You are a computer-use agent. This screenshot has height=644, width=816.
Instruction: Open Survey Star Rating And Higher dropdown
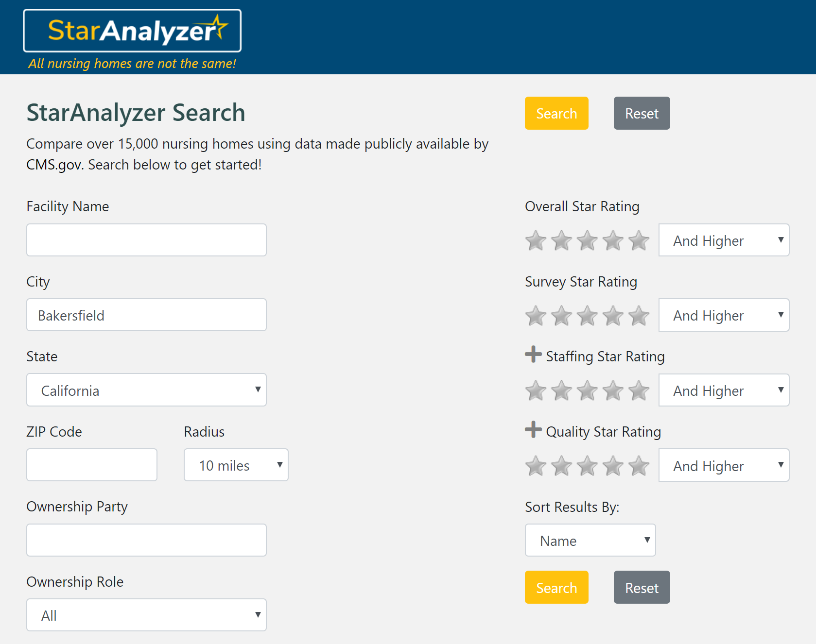[x=724, y=315]
